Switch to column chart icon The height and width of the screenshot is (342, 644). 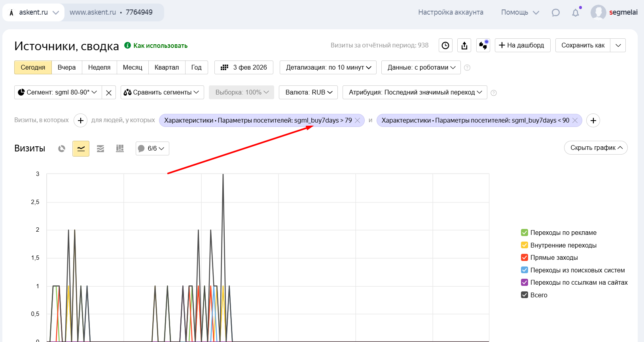coord(120,149)
